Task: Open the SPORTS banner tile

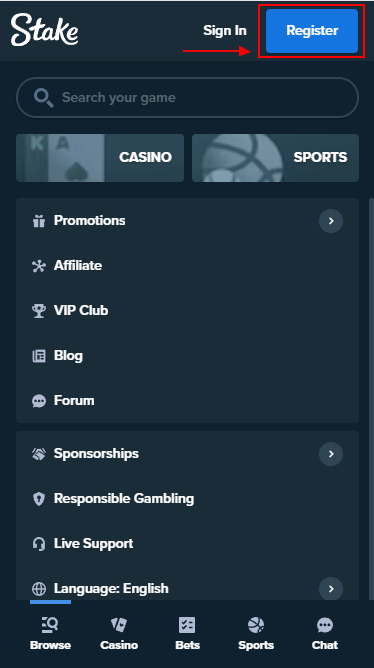Action: [276, 158]
